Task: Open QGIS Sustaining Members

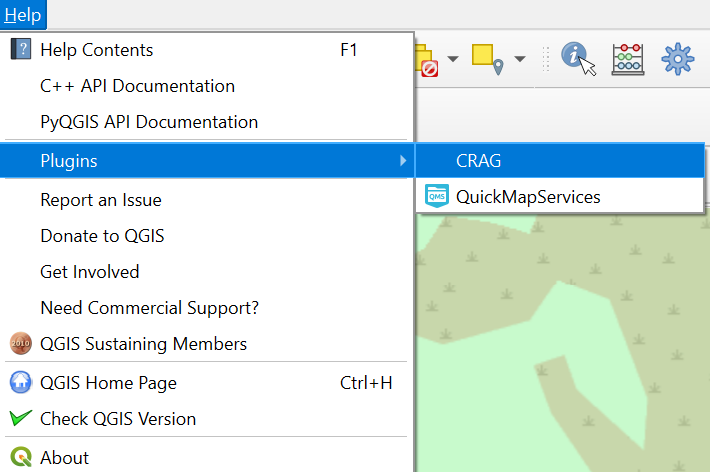Action: [207, 344]
